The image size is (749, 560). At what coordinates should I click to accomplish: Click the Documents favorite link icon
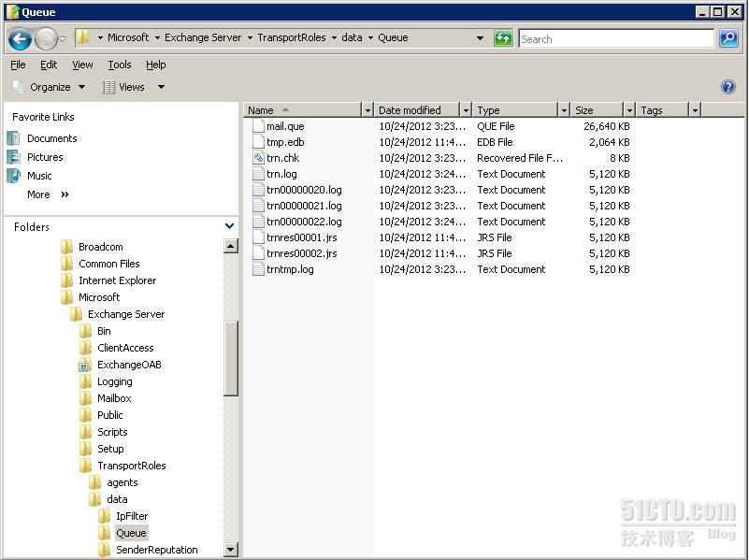click(x=13, y=138)
